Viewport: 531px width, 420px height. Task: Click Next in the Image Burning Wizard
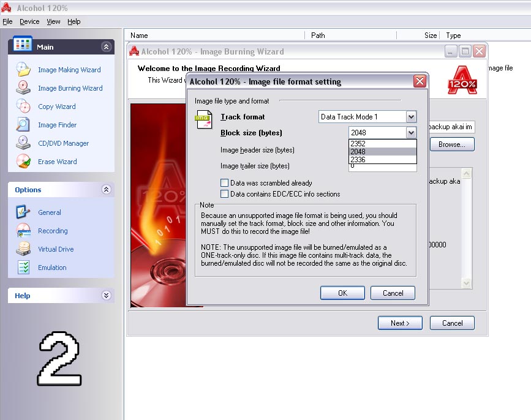(x=400, y=323)
